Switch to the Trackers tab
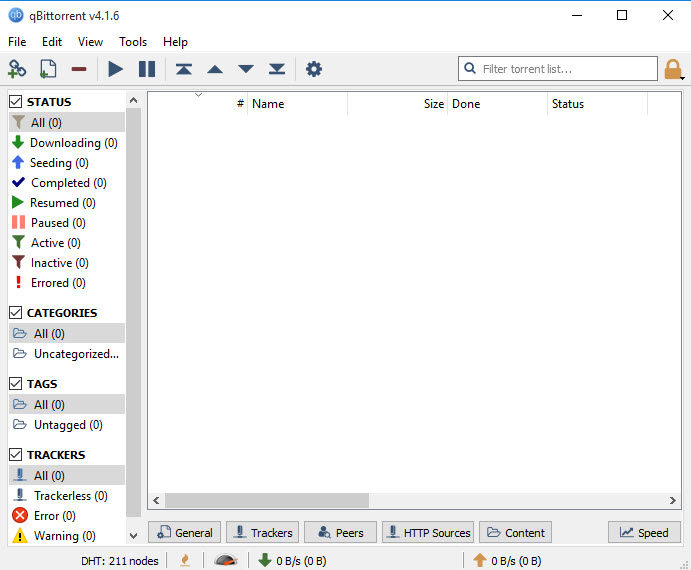 point(263,533)
